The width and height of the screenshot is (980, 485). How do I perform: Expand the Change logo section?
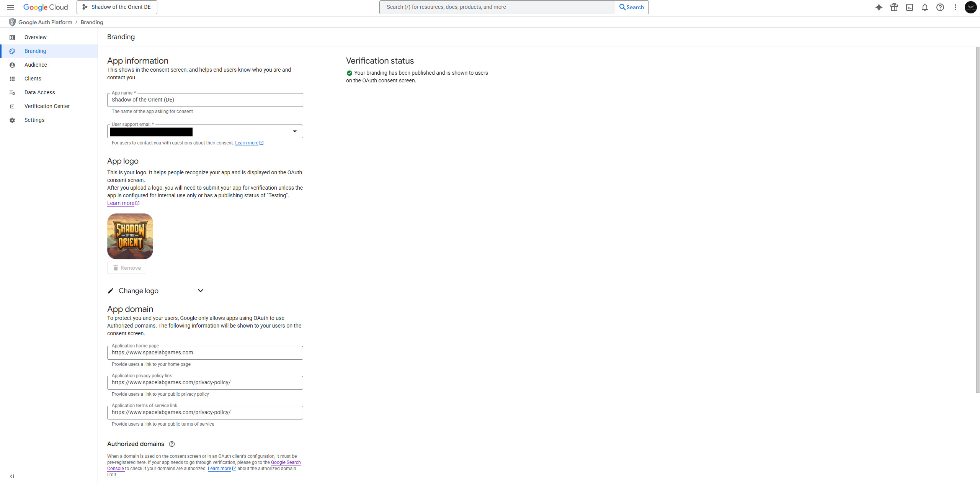click(x=200, y=291)
